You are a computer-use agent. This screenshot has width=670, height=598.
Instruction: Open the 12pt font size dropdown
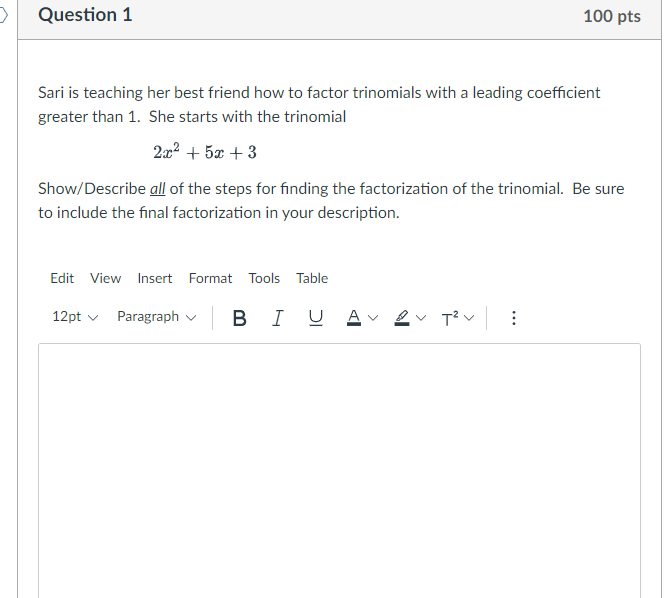click(75, 317)
